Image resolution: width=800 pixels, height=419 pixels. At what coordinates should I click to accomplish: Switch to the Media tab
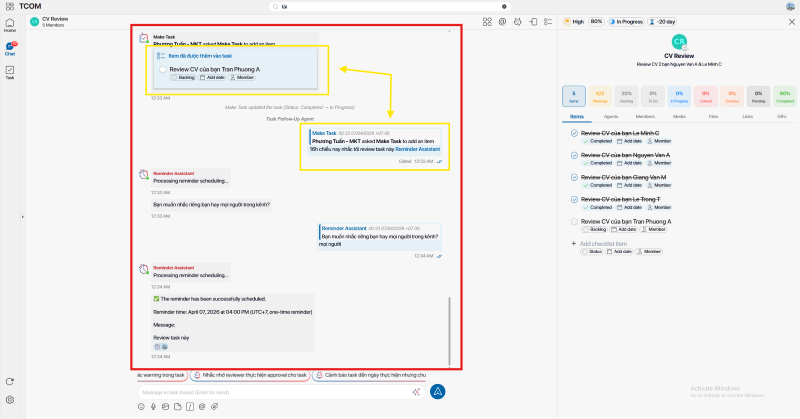[679, 117]
